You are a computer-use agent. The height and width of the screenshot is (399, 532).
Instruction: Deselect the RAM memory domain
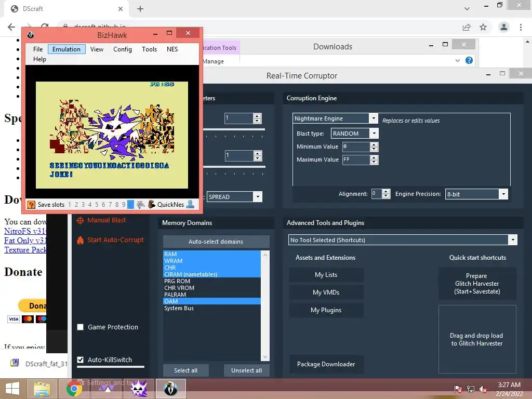click(212, 254)
